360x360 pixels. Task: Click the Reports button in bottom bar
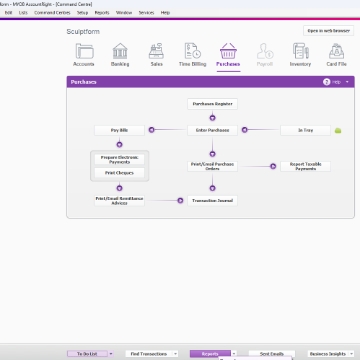(210, 354)
